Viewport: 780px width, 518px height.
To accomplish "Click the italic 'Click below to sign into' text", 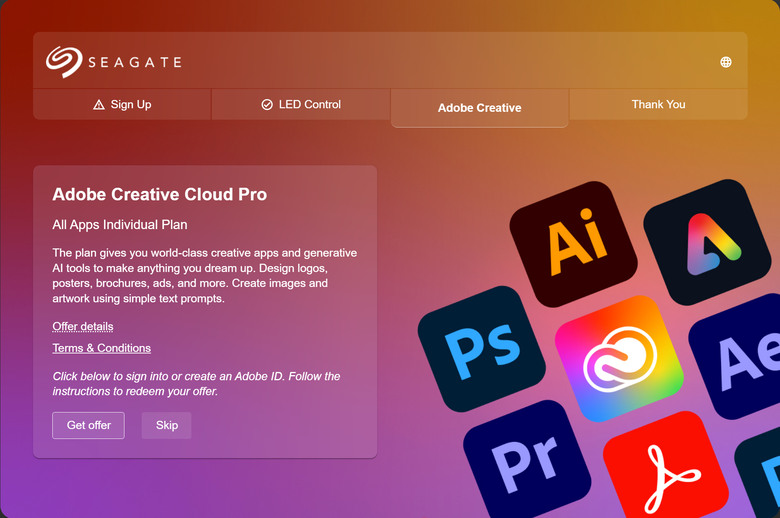I will point(196,384).
